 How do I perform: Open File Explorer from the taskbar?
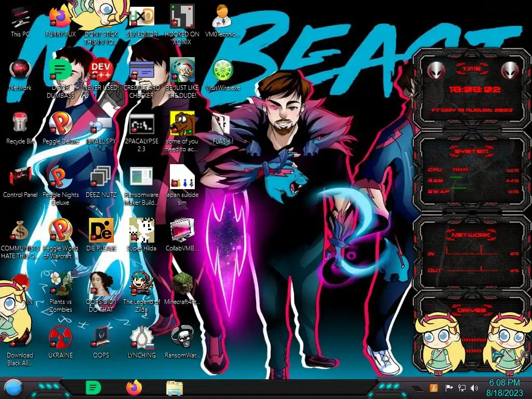point(175,388)
